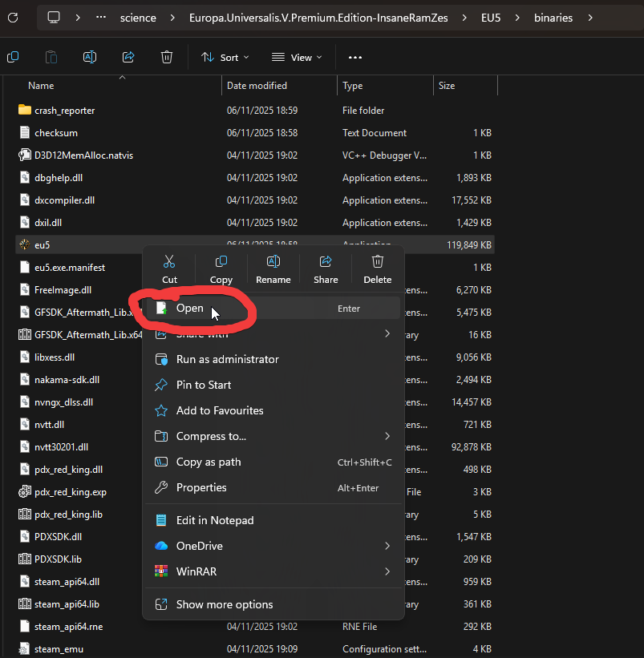Select the FreeImage.dll file
The width and height of the screenshot is (644, 658).
pyautogui.click(x=63, y=290)
